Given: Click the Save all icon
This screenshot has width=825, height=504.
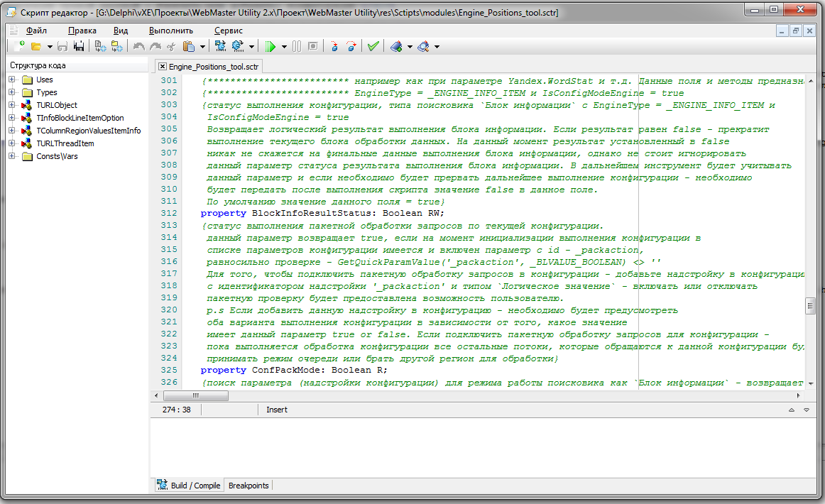Looking at the screenshot, I should tap(78, 46).
